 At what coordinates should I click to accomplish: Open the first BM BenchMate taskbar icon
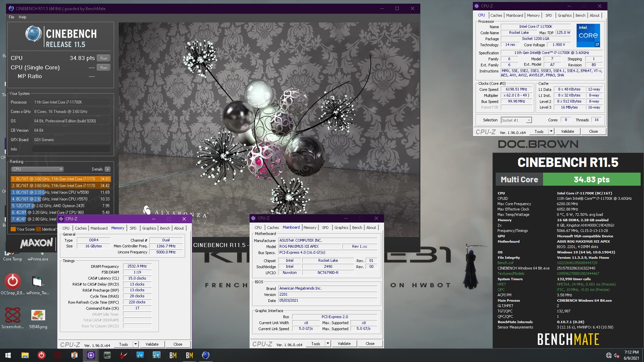pos(173,355)
